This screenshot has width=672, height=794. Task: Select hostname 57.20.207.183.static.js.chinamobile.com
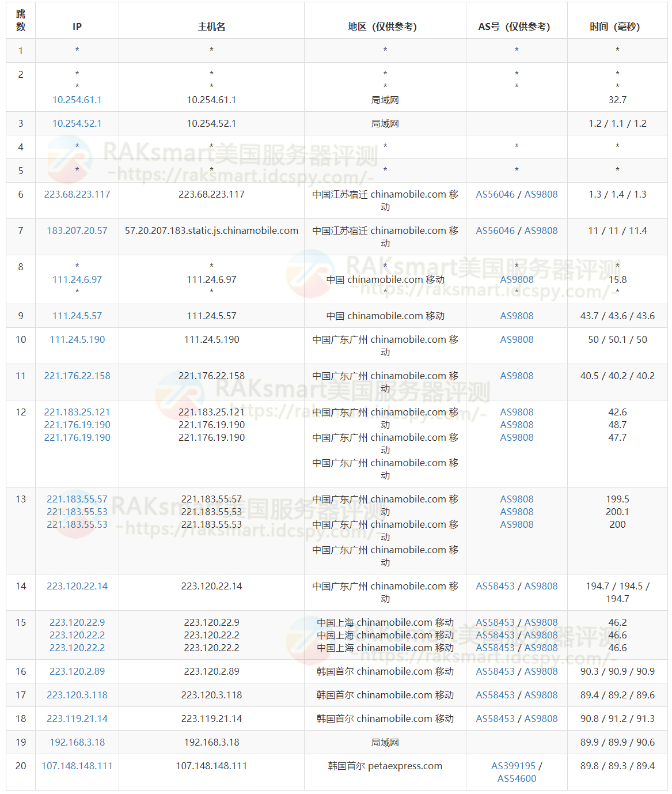pos(211,230)
